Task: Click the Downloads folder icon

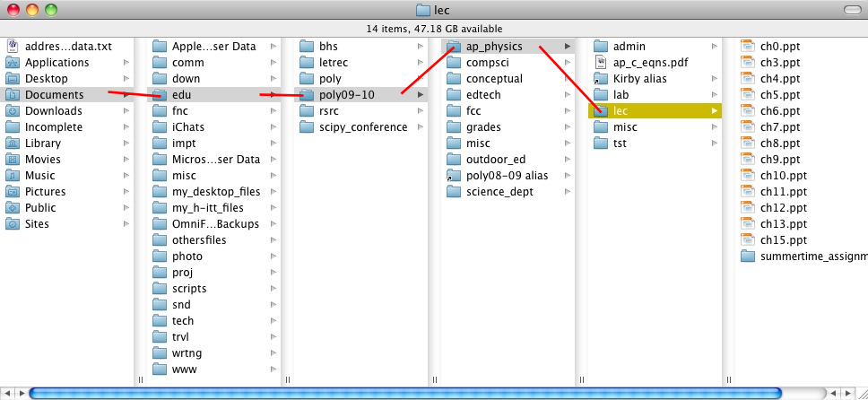Action: tap(13, 111)
